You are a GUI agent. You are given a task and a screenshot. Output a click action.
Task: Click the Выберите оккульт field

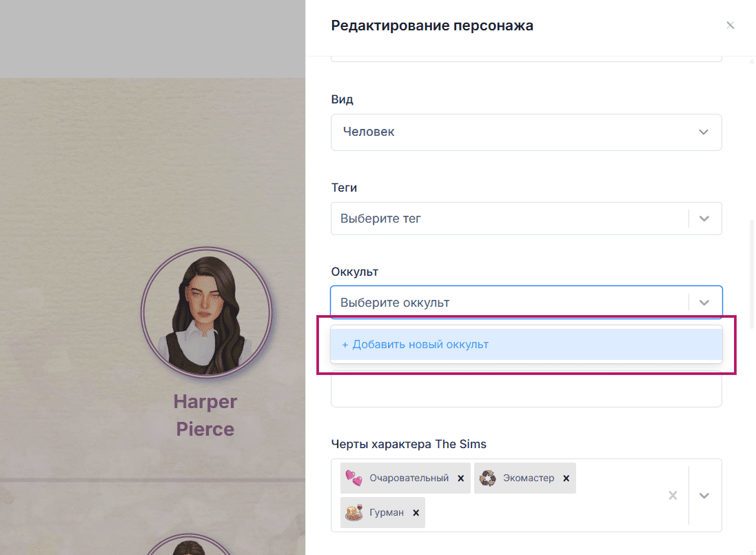pos(526,303)
